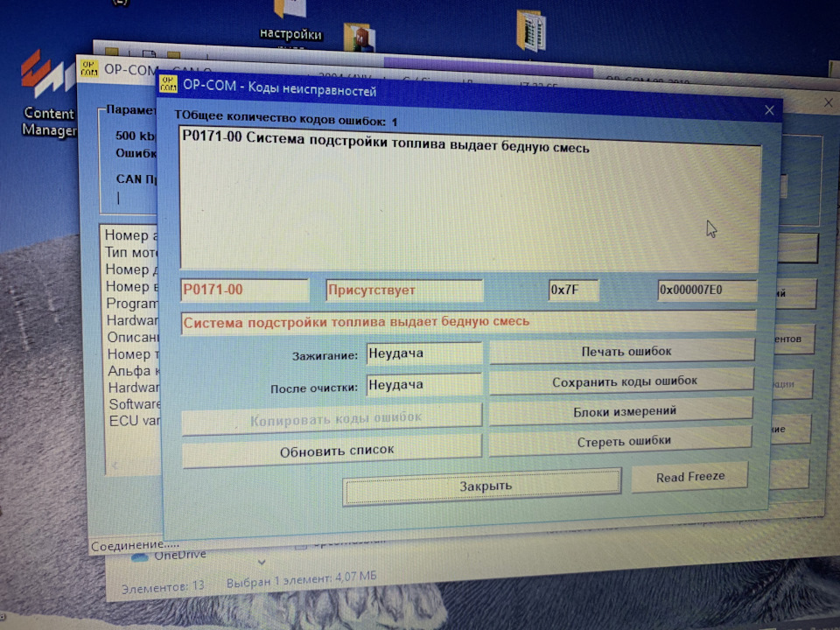Click Элементов: 13 in the Explorer status bar
The width and height of the screenshot is (840, 630).
pyautogui.click(x=163, y=587)
